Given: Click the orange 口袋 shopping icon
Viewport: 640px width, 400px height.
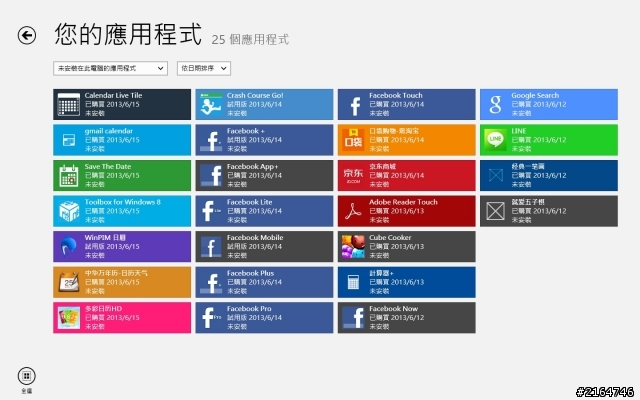Looking at the screenshot, I should (x=353, y=140).
